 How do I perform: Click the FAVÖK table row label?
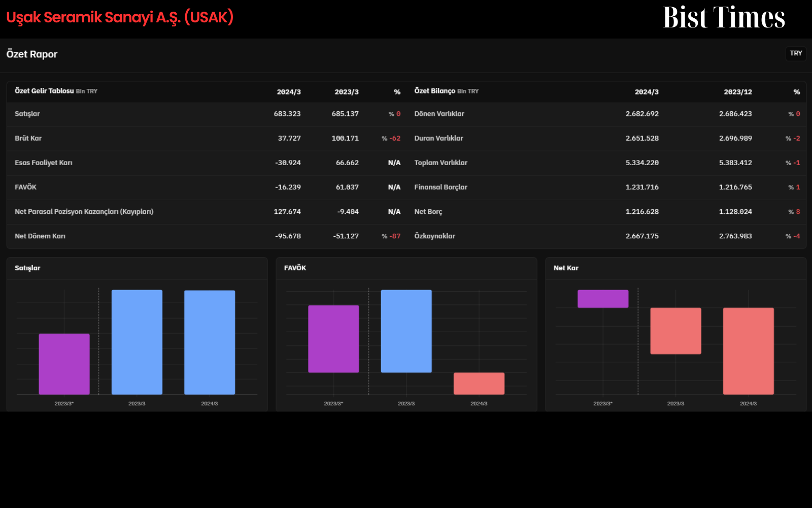[x=26, y=187]
